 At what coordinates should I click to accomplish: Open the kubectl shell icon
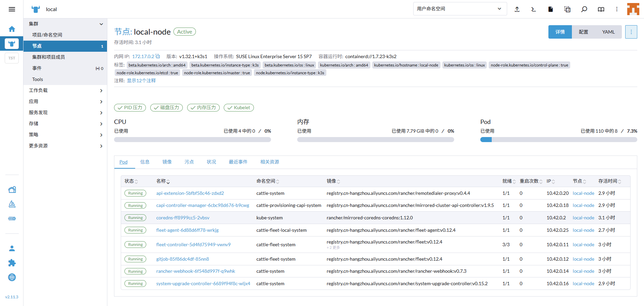point(534,9)
